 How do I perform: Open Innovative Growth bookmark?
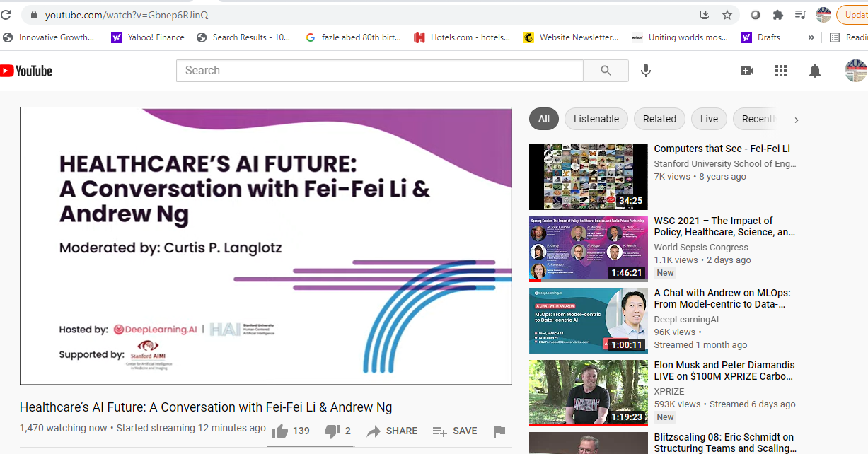pos(49,37)
